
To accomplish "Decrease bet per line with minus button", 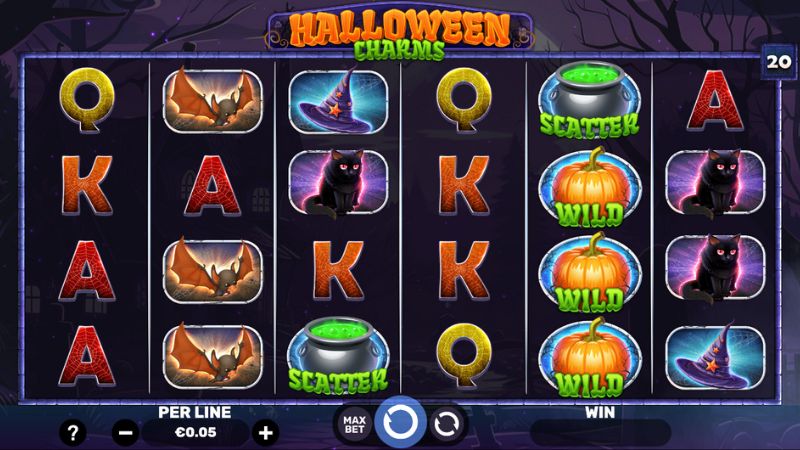I will pyautogui.click(x=126, y=433).
